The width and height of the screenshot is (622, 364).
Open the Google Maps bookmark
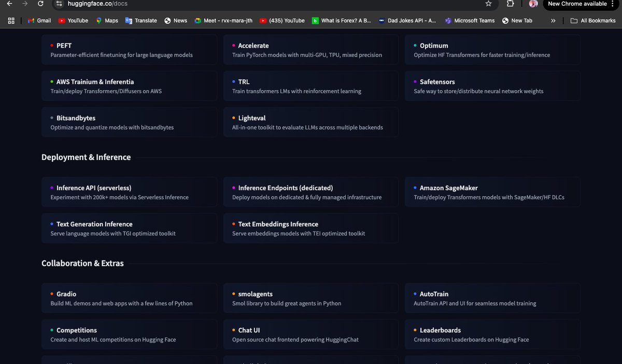(x=107, y=21)
